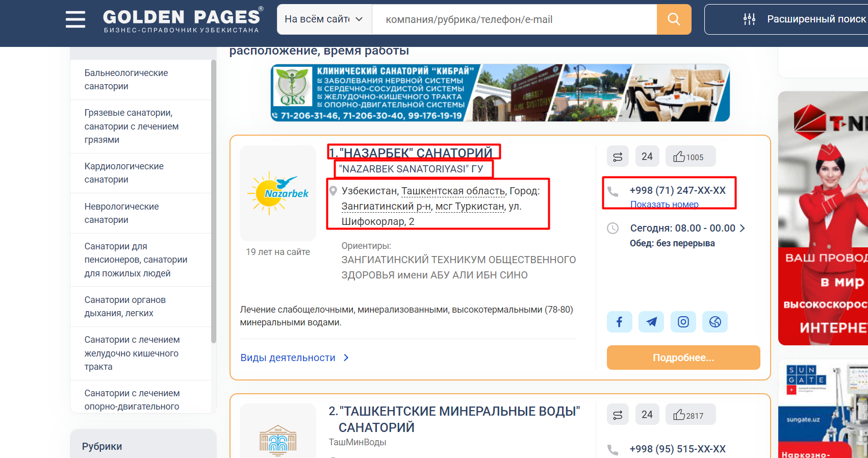The height and width of the screenshot is (458, 868).
Task: Click phone icon next to +998 (95) 515
Action: coord(613,450)
